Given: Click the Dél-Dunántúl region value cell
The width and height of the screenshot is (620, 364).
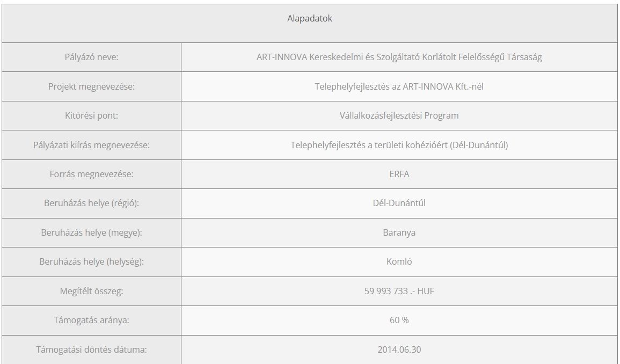Looking at the screenshot, I should [399, 203].
